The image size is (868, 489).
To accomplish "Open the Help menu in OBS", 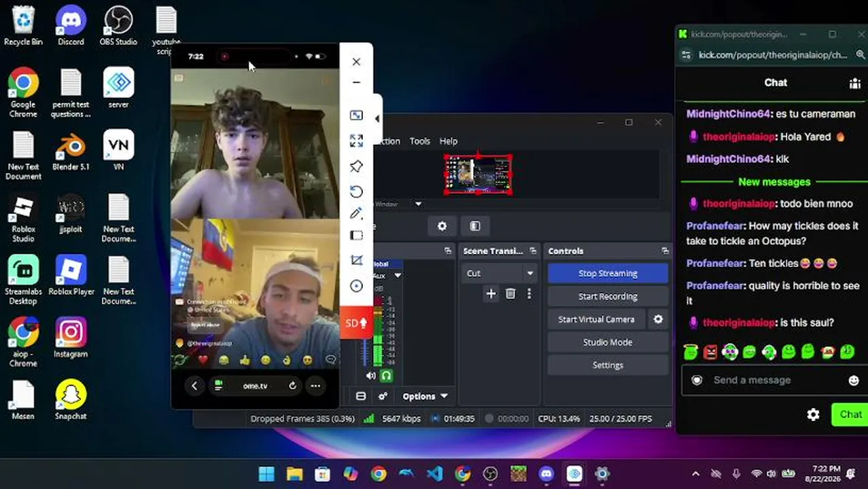I will tap(449, 141).
